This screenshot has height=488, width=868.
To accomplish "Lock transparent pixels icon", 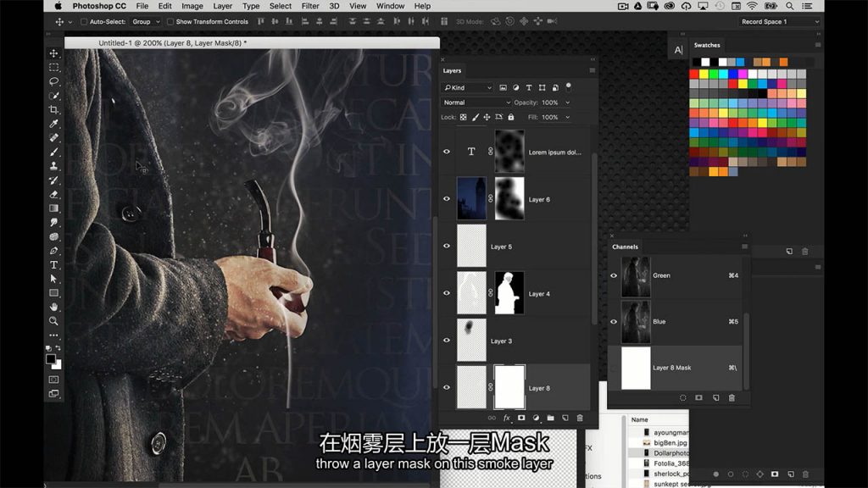I will [464, 117].
